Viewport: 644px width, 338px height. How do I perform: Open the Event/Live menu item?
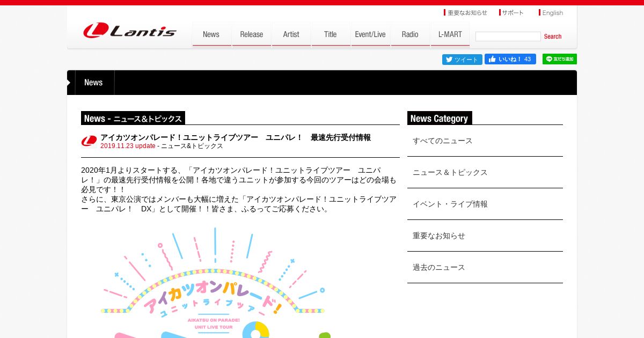coord(370,34)
